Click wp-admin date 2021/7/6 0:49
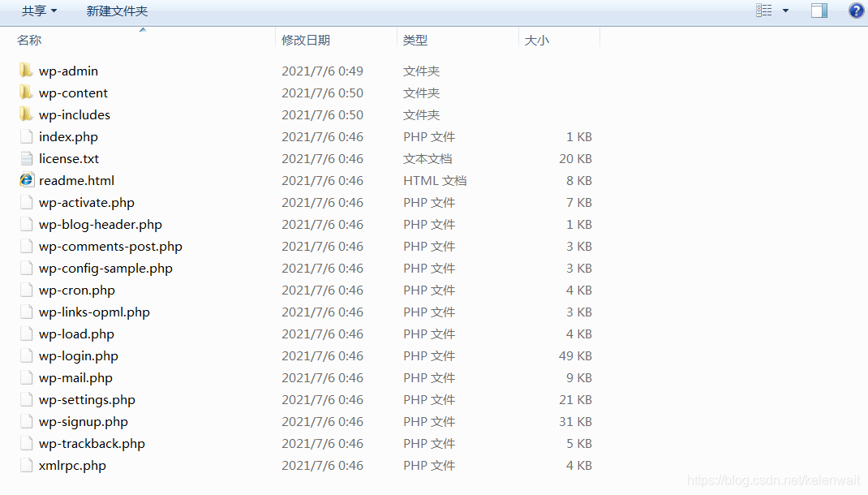Screen dimensions: 868x495 (x=322, y=71)
